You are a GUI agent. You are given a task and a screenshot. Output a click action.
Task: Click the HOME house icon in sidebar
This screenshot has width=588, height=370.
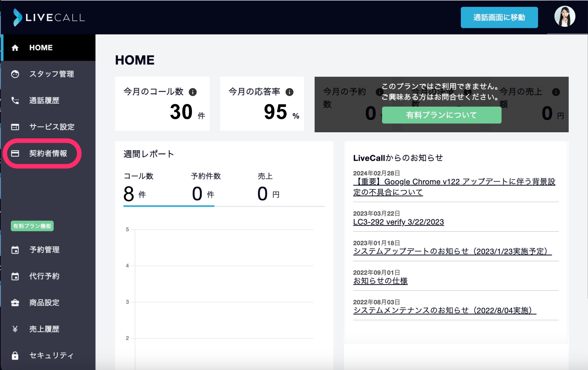pos(15,48)
